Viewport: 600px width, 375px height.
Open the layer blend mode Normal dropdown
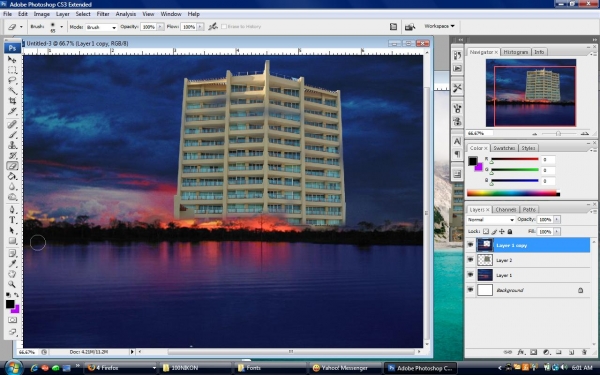tap(491, 220)
